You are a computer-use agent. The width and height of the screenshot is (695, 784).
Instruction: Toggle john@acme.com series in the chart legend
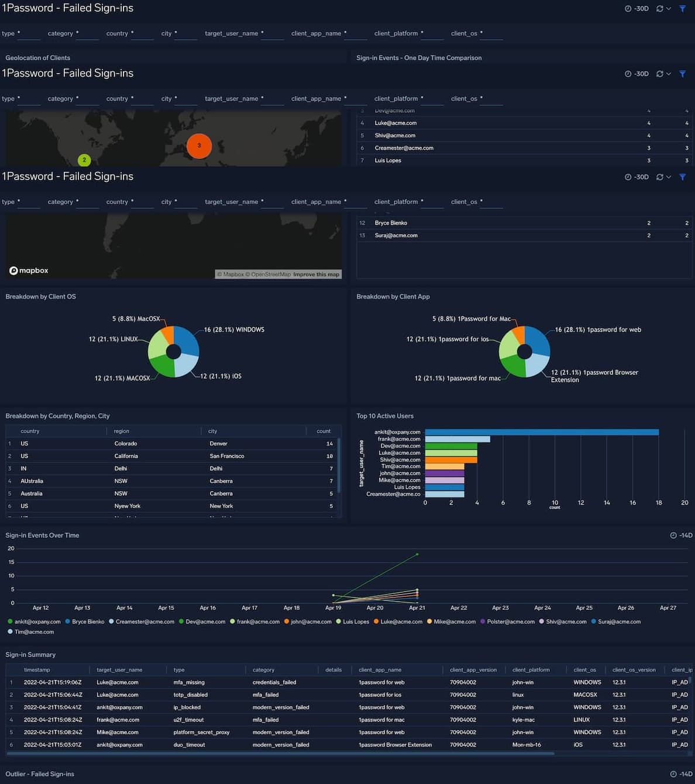[308, 621]
